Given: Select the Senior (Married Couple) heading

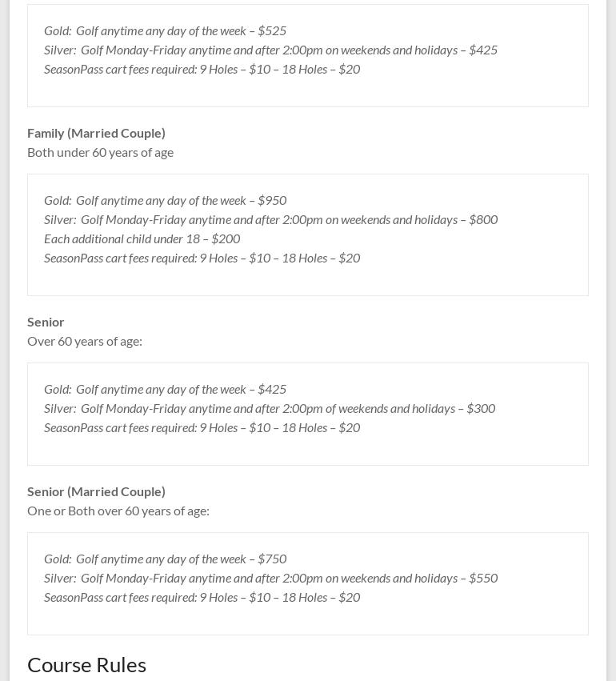Looking at the screenshot, I should [96, 491].
